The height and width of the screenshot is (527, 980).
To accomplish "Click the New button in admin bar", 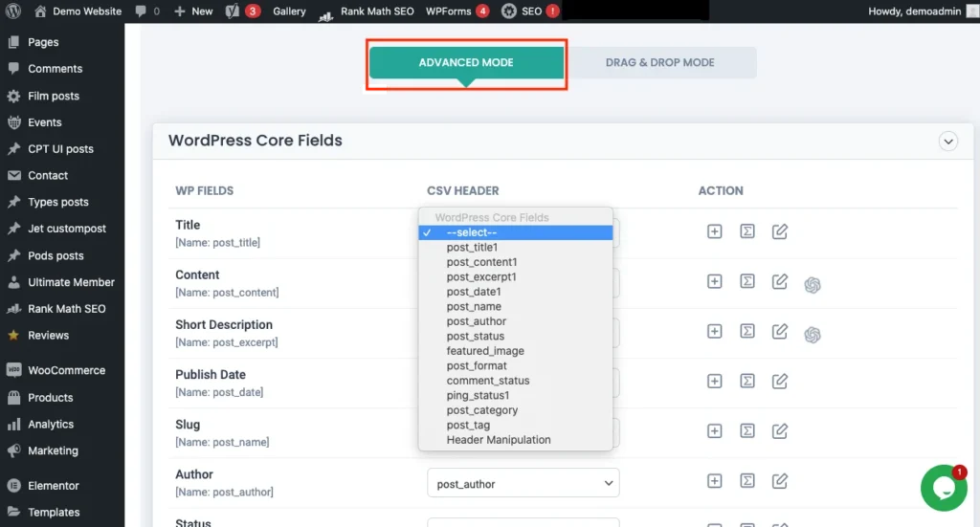I will click(193, 11).
